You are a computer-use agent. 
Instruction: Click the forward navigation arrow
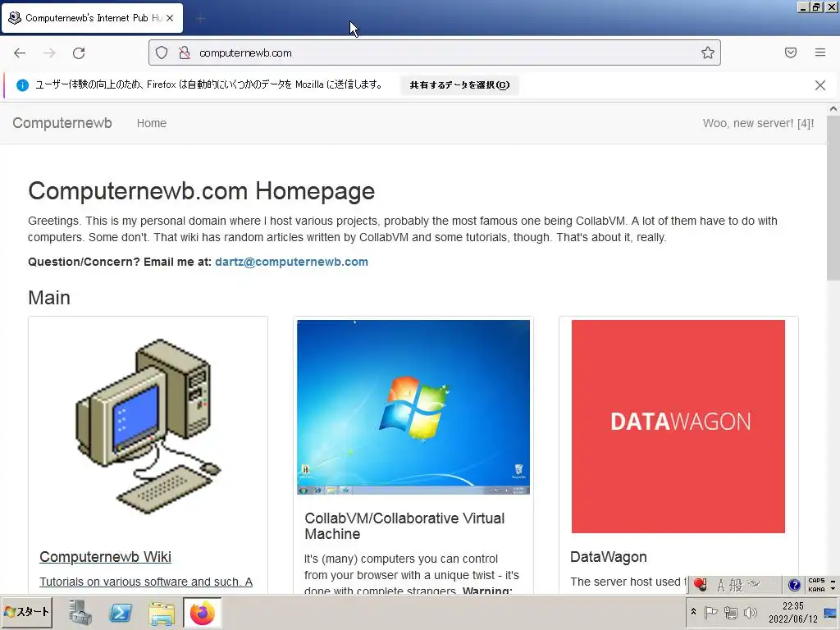pos(49,53)
